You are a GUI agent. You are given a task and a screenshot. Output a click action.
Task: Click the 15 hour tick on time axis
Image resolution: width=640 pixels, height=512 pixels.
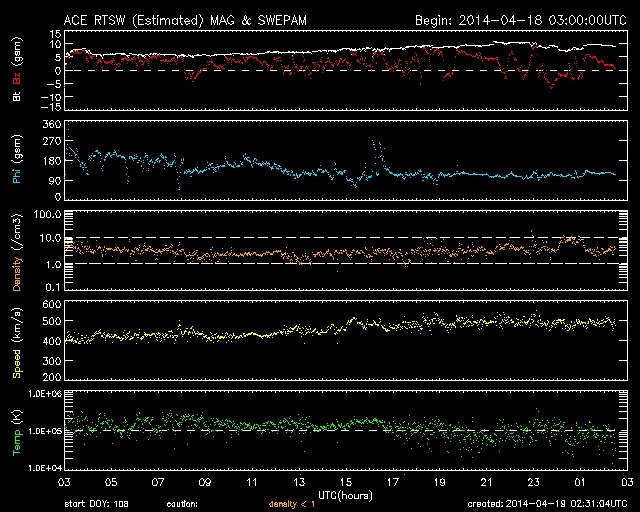[345, 481]
